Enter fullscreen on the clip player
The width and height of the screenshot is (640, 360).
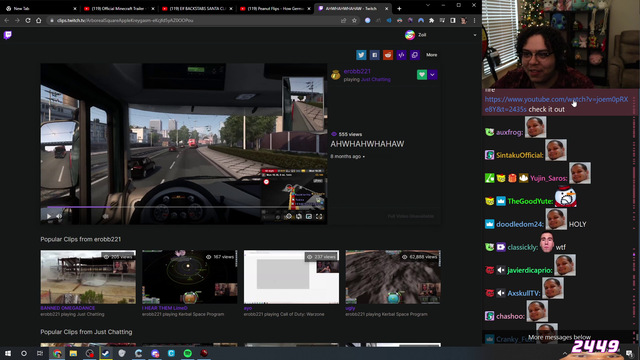click(x=319, y=216)
